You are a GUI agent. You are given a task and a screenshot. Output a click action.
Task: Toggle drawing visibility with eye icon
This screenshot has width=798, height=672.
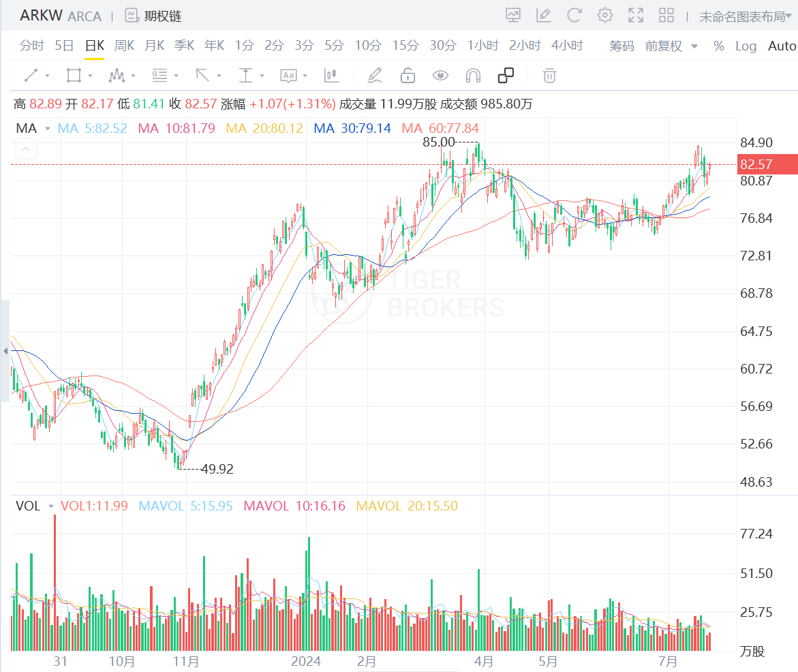click(440, 76)
